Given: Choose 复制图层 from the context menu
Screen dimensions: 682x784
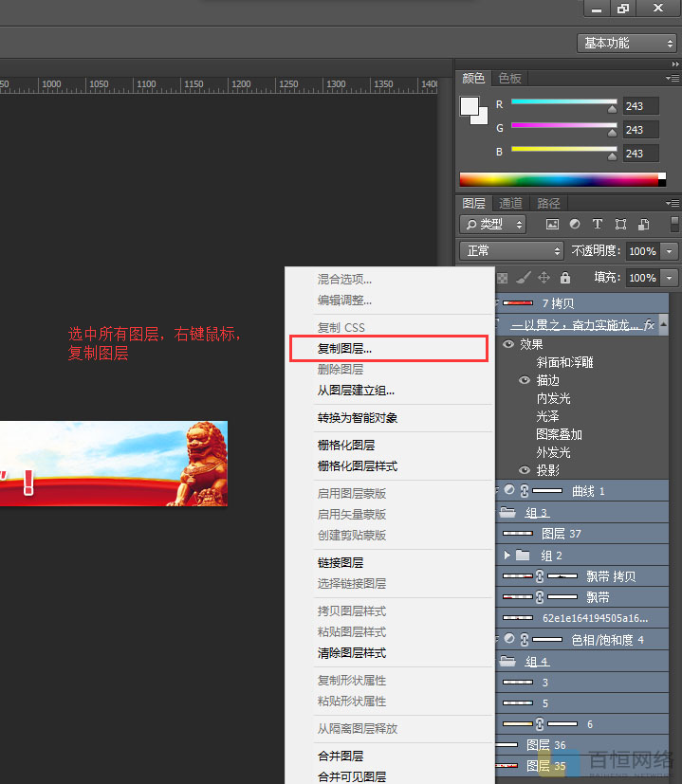Looking at the screenshot, I should click(345, 349).
